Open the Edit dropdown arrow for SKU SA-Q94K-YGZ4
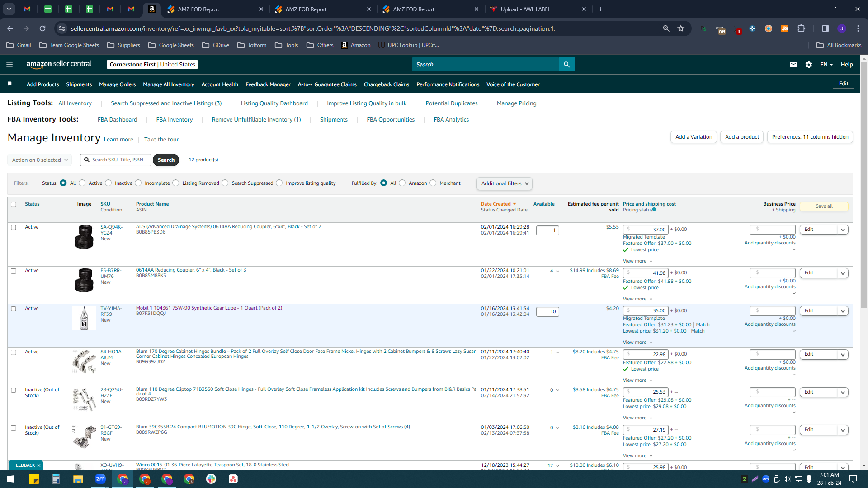The height and width of the screenshot is (488, 868). pos(843,230)
